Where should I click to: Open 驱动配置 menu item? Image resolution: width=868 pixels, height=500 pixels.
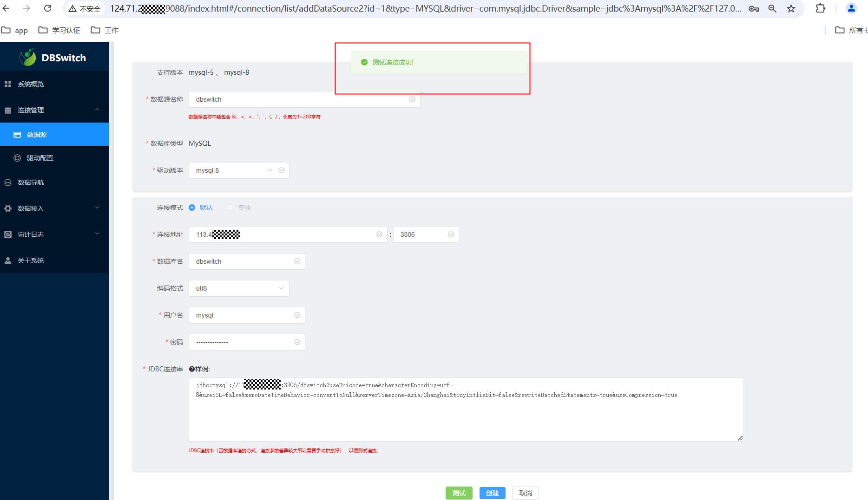54,158
